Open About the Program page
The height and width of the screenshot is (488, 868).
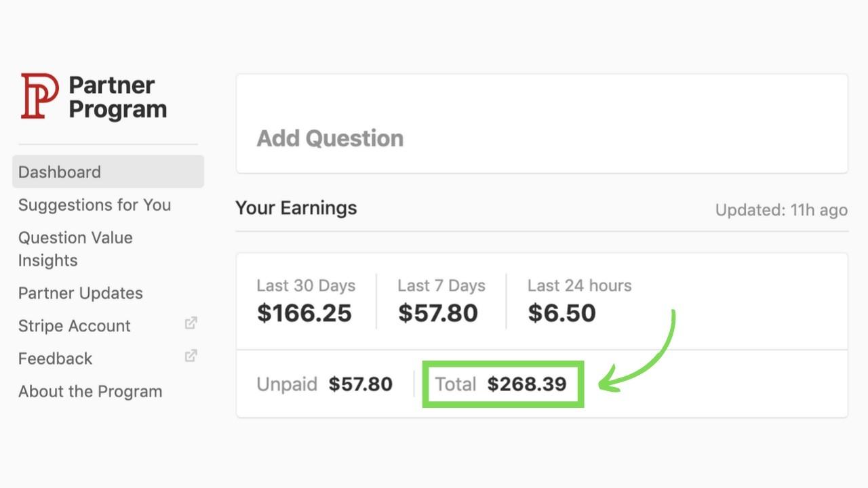click(x=90, y=391)
